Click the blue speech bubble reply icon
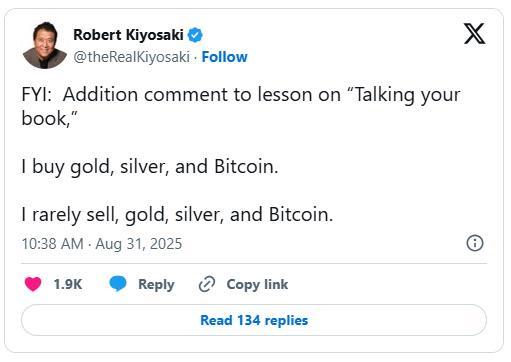The height and width of the screenshot is (362, 511). (118, 284)
